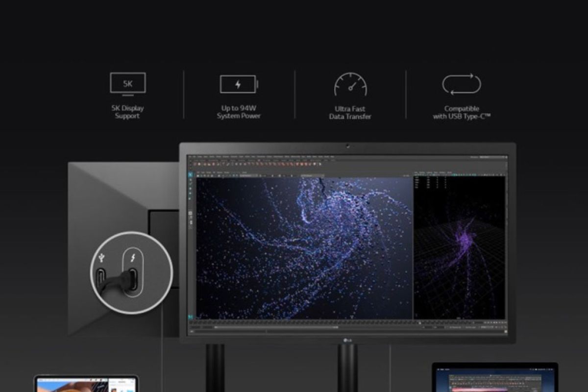Click the time slider below the particle viewport
Image resolution: width=588 pixels, height=392 pixels.
(304, 322)
